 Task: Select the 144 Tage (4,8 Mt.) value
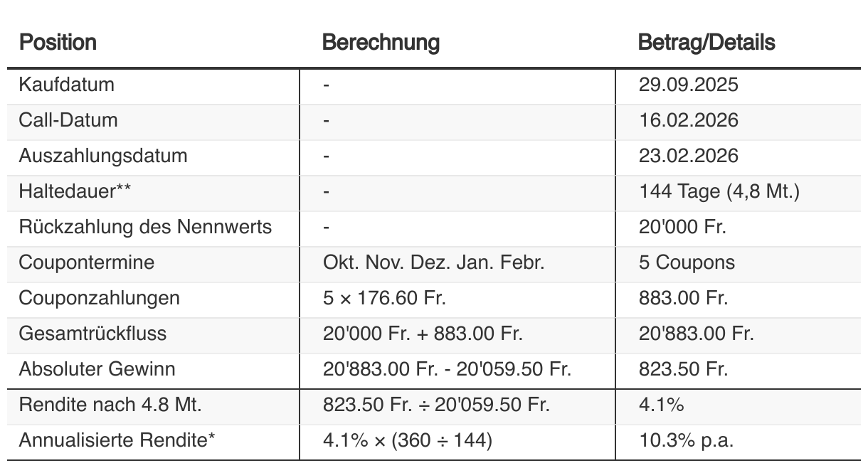click(719, 191)
